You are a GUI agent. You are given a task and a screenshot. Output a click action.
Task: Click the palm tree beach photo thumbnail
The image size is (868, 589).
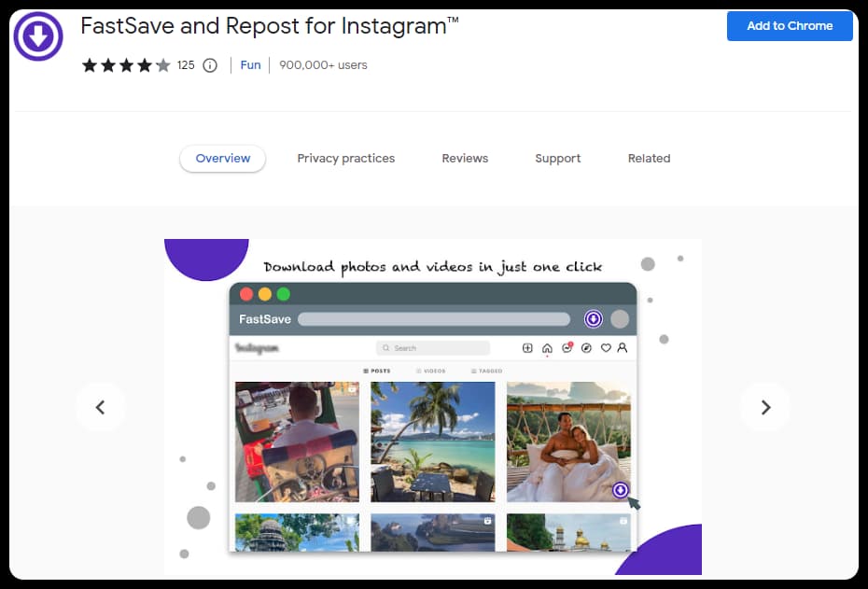pyautogui.click(x=433, y=442)
